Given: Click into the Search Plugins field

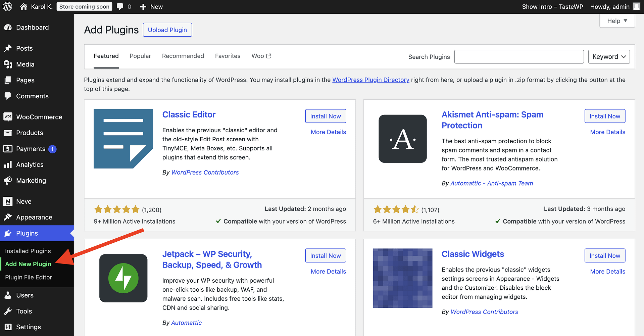Looking at the screenshot, I should 519,57.
